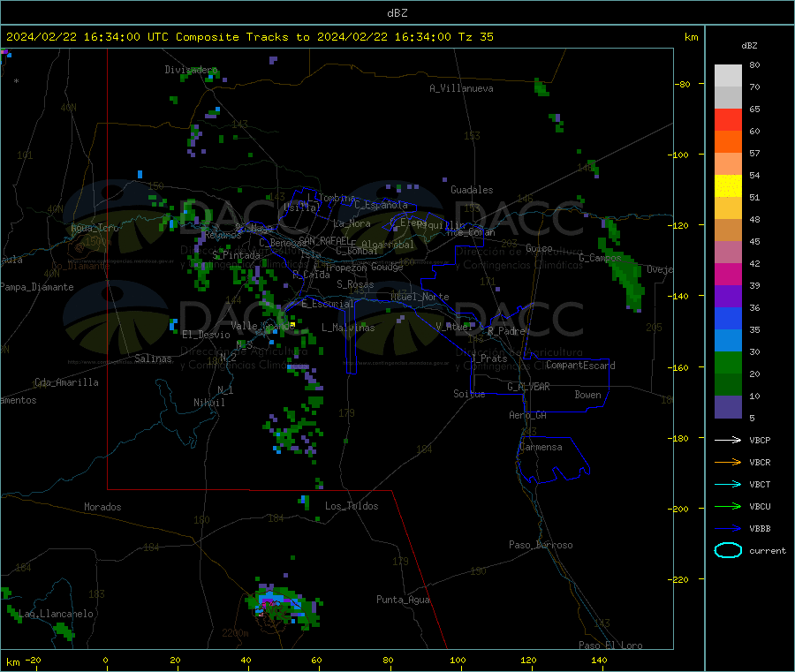The image size is (795, 672).
Task: Click the Paso_El_Loro location label
Action: click(611, 646)
